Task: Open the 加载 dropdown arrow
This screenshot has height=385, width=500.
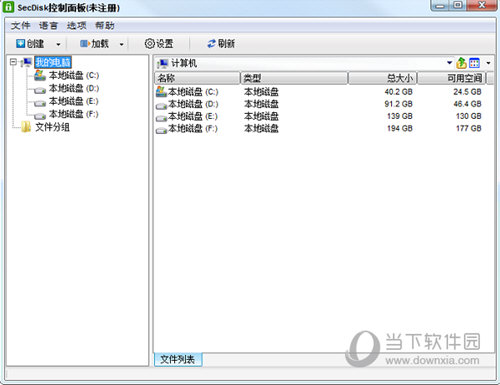Action: [x=122, y=44]
